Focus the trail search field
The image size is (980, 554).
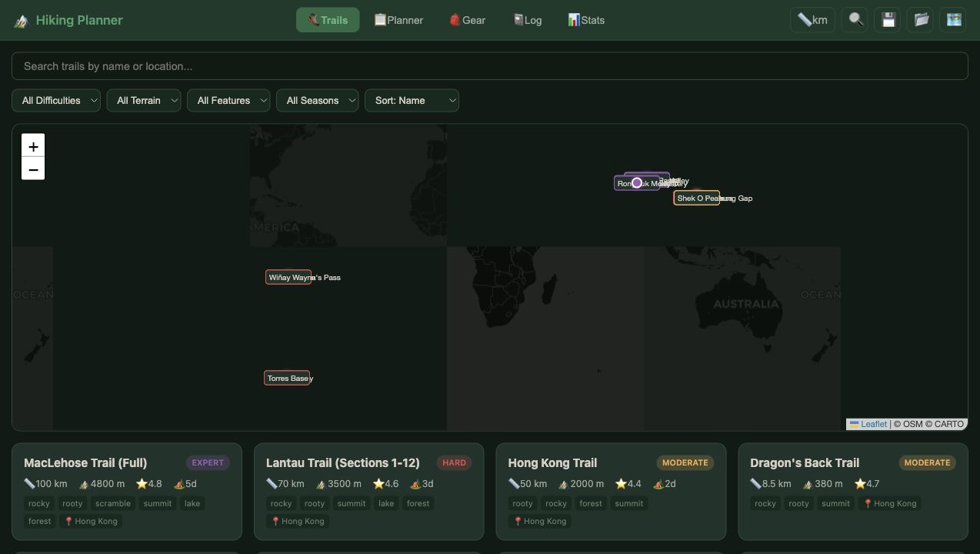point(489,66)
